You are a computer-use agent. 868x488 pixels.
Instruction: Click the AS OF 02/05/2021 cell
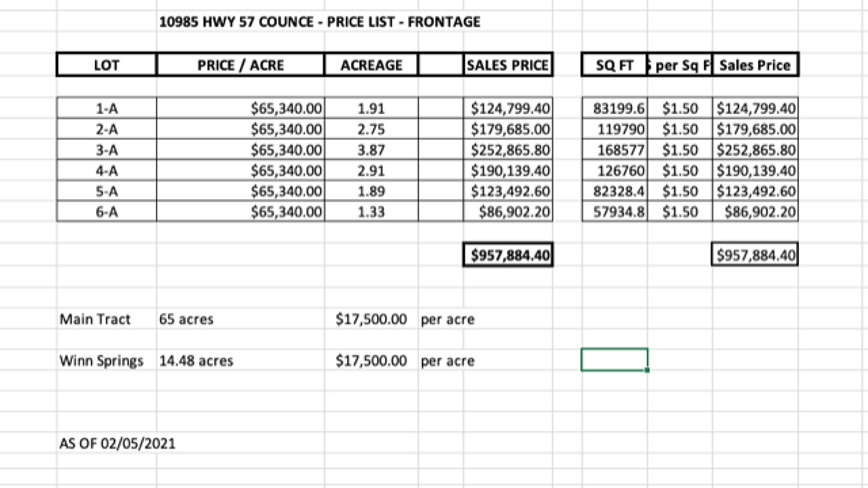point(117,443)
